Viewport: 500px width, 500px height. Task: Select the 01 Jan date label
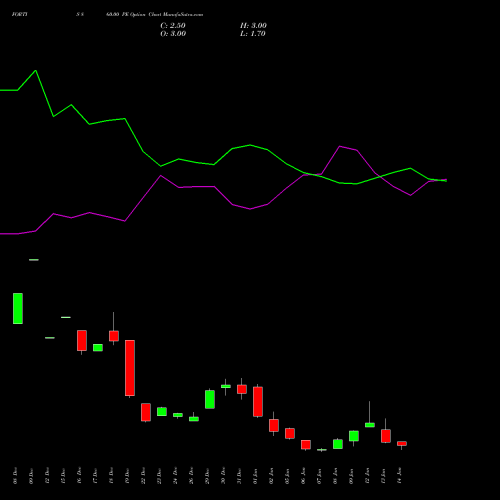[256, 476]
